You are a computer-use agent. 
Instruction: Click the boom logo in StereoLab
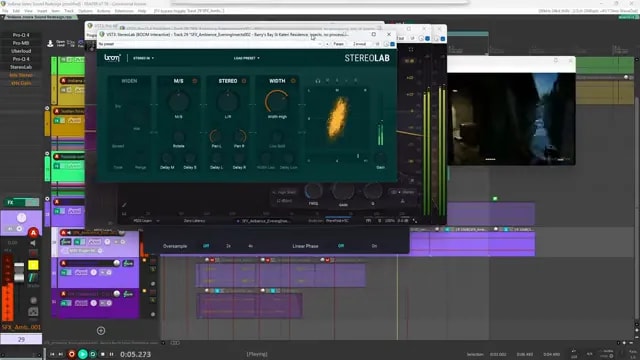[x=112, y=58]
